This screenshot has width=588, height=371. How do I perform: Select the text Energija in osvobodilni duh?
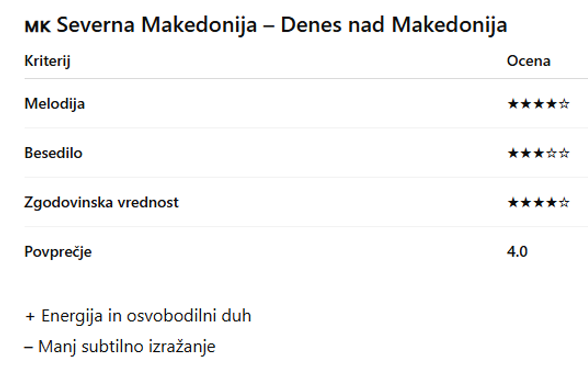point(146,316)
